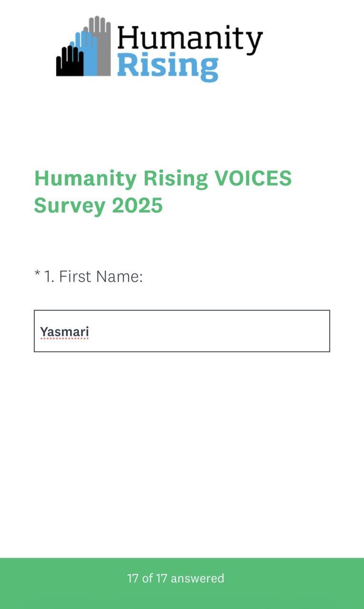Click the word "answered" in the footer
364x609 pixels.
[x=197, y=579]
